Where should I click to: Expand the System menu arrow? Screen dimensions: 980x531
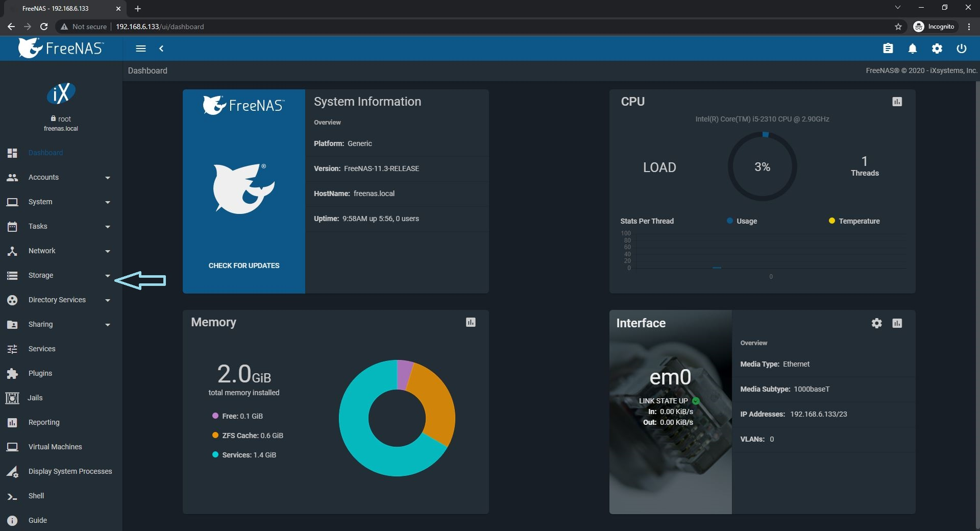108,202
